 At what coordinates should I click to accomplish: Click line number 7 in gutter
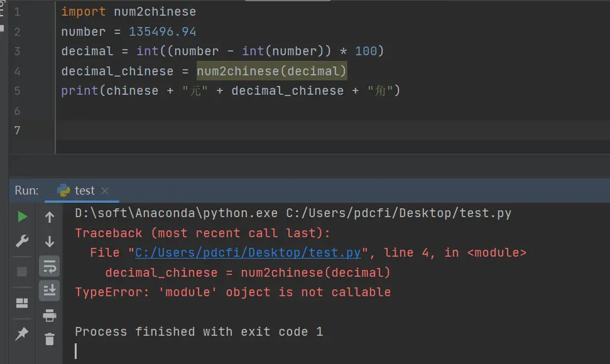[17, 130]
